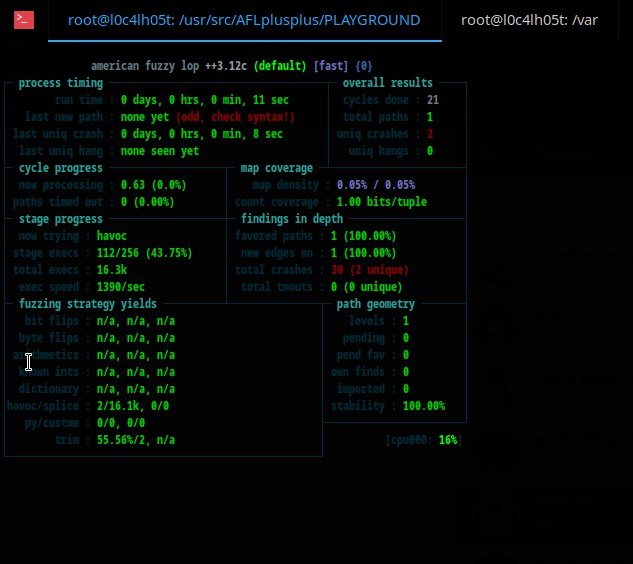Image resolution: width=633 pixels, height=564 pixels.
Task: Click the 'stage progress' heading
Action: click(x=61, y=219)
